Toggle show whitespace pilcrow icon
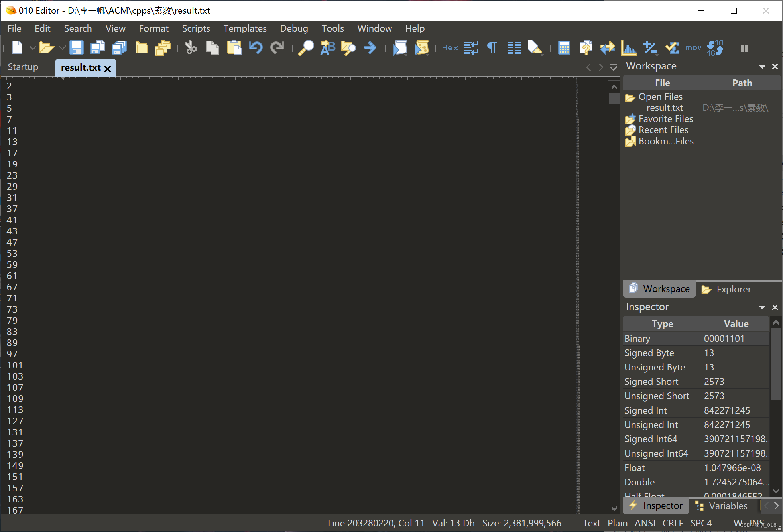 tap(492, 48)
